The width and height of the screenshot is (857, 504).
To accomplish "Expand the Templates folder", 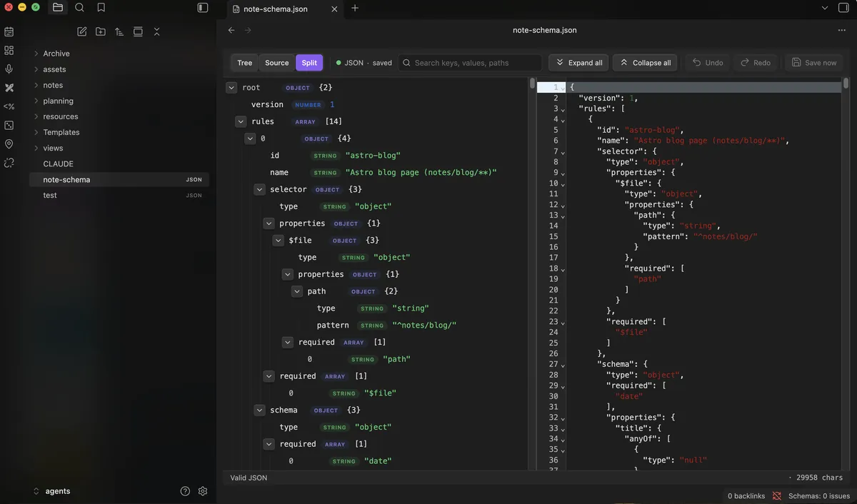I will [36, 132].
